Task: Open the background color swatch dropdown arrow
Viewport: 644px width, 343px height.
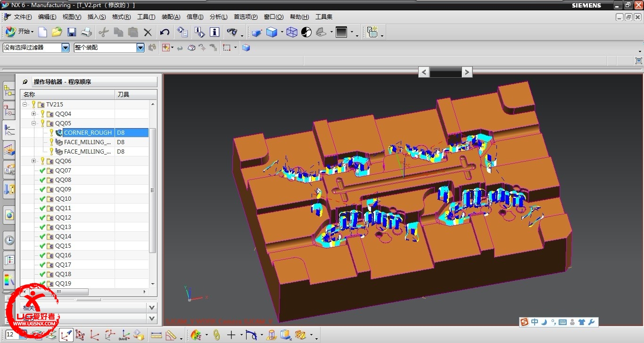Action: click(x=352, y=32)
